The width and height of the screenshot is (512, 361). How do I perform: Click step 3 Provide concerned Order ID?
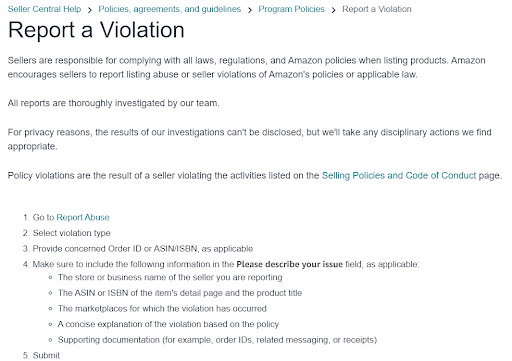(143, 249)
